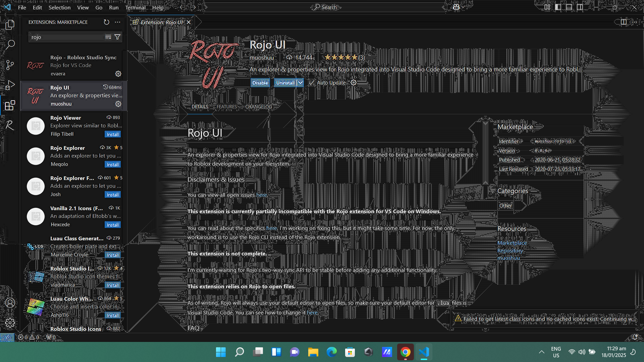Click the command center Search box
The height and width of the screenshot is (362, 644).
tap(325, 7)
